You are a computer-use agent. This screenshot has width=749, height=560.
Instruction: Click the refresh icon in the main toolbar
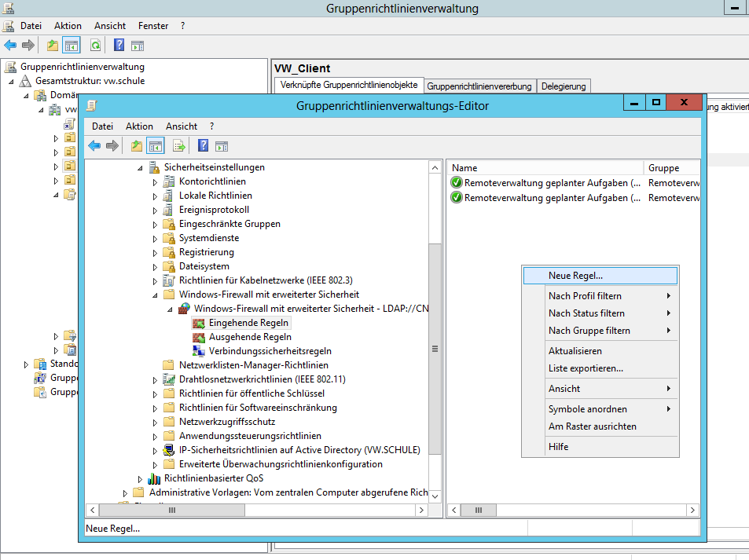pyautogui.click(x=95, y=46)
